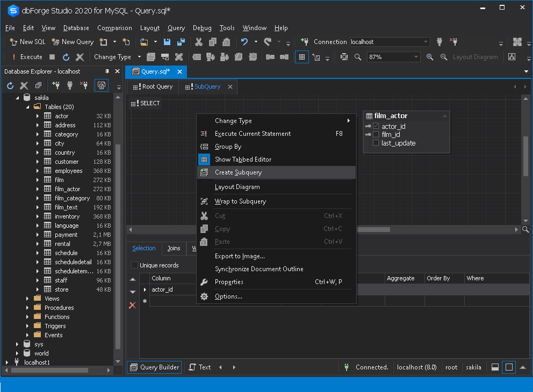Click the pin icon of Database Explorer

(107, 71)
